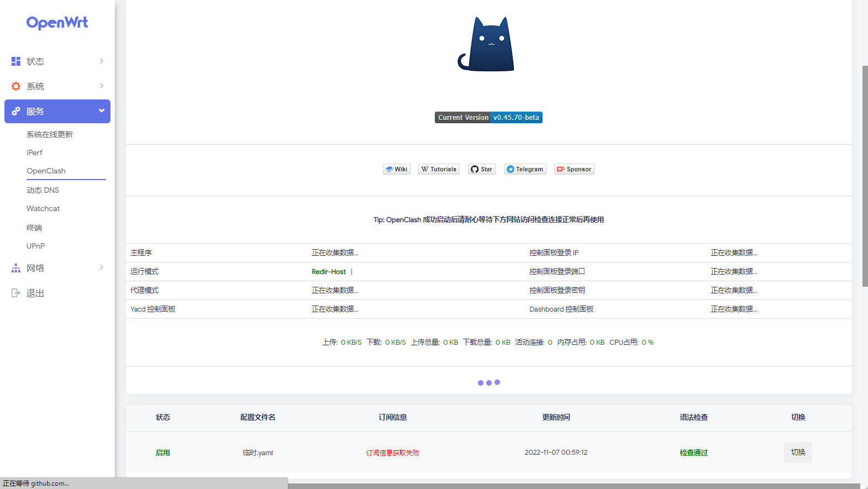Click the 切换 button for 临时.yaml
The image size is (868, 489).
[x=798, y=452]
